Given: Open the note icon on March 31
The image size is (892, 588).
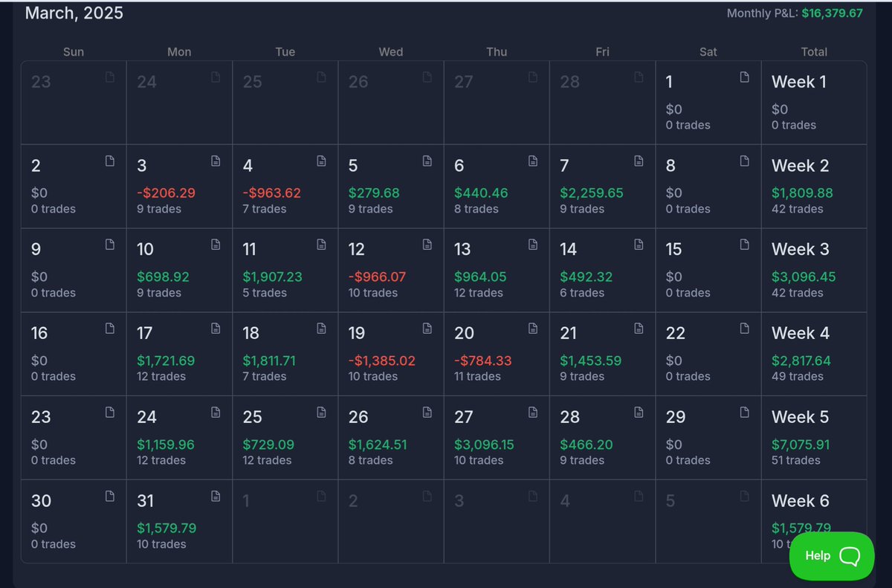Looking at the screenshot, I should pyautogui.click(x=216, y=496).
